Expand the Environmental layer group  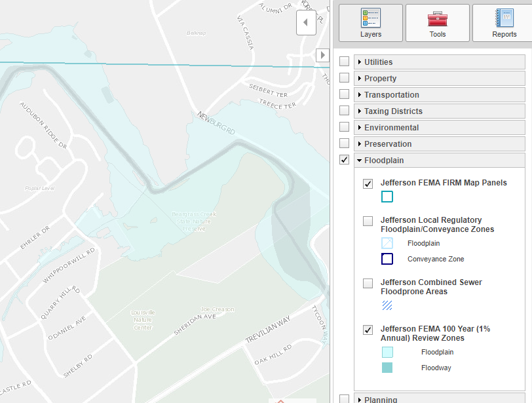(360, 128)
